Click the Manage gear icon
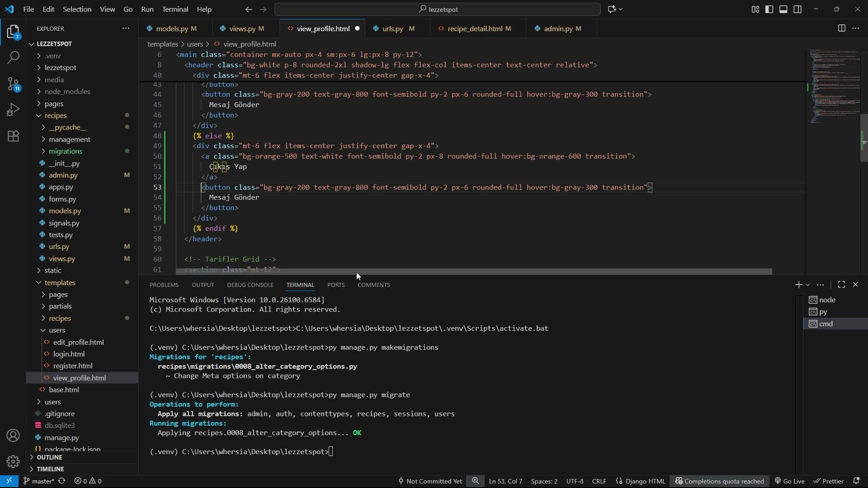The image size is (868, 488). [x=13, y=461]
